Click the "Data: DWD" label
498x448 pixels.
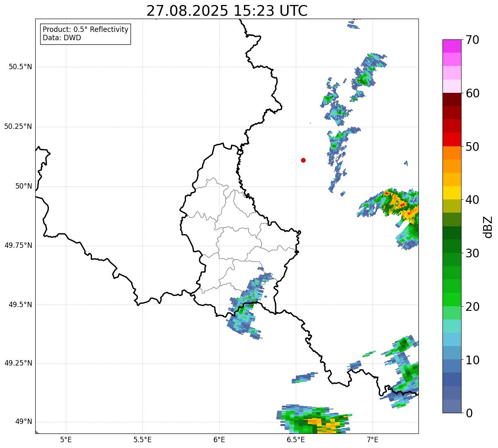click(62, 38)
